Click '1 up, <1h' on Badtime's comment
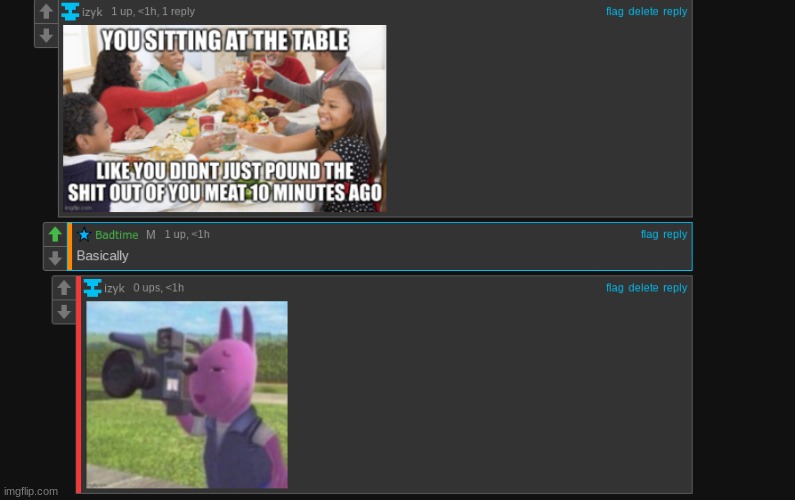 point(187,234)
